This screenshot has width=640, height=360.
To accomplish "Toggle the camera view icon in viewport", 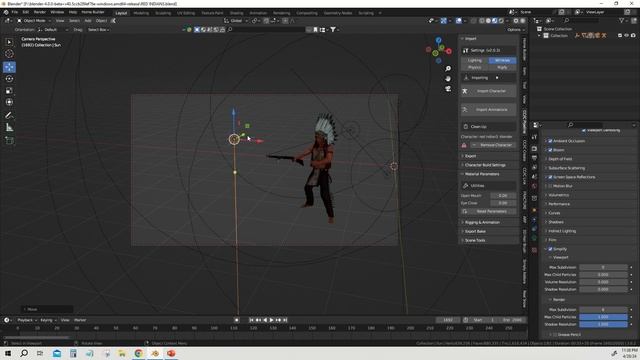I will tap(448, 89).
